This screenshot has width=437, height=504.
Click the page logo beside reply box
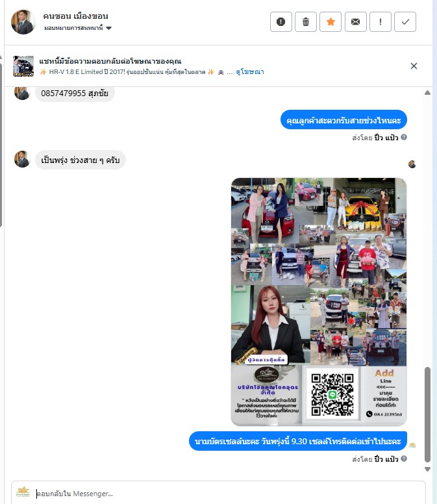(23, 492)
